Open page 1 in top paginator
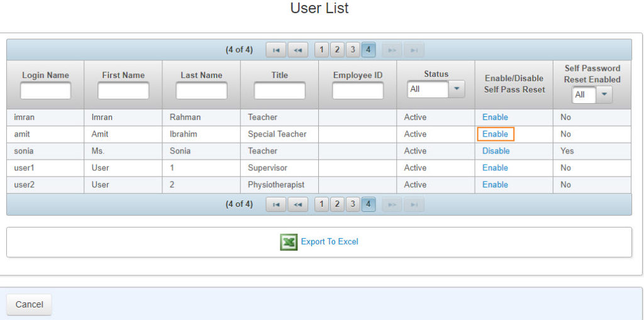This screenshot has width=644, height=320. pos(321,50)
